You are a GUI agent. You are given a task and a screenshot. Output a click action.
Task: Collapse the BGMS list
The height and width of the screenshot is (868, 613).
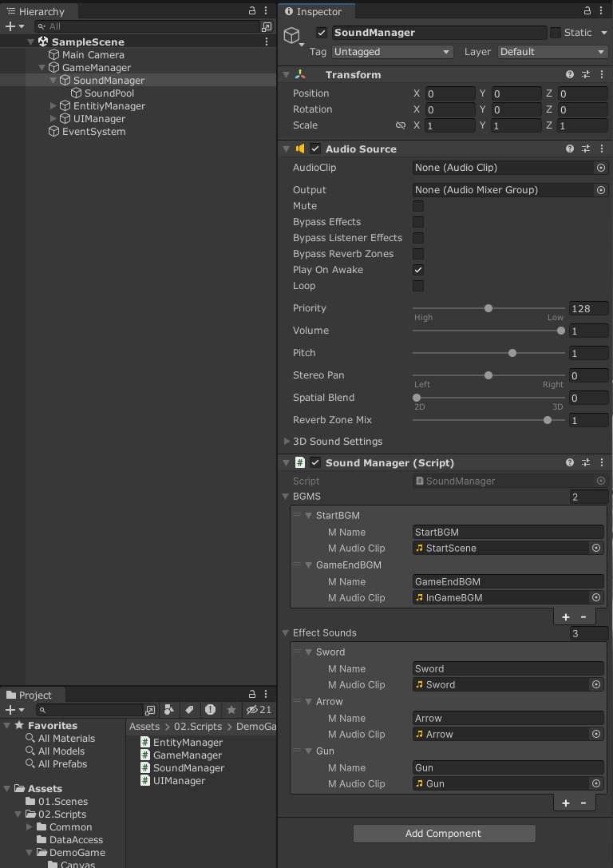[286, 497]
